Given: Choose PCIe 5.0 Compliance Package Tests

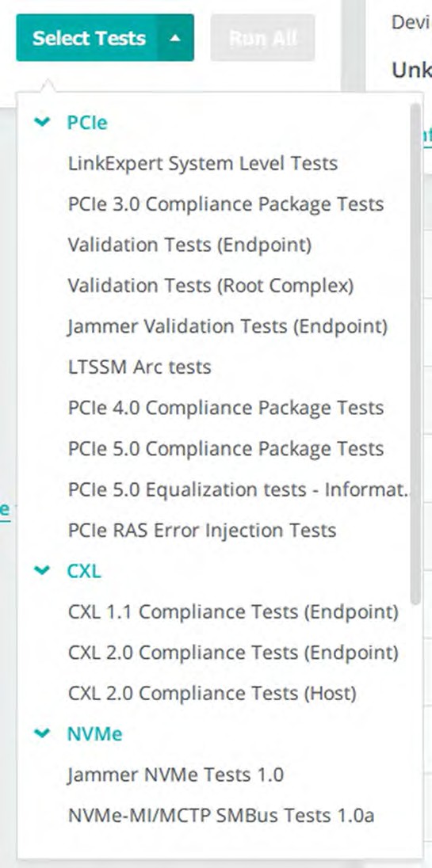Looking at the screenshot, I should point(226,448).
